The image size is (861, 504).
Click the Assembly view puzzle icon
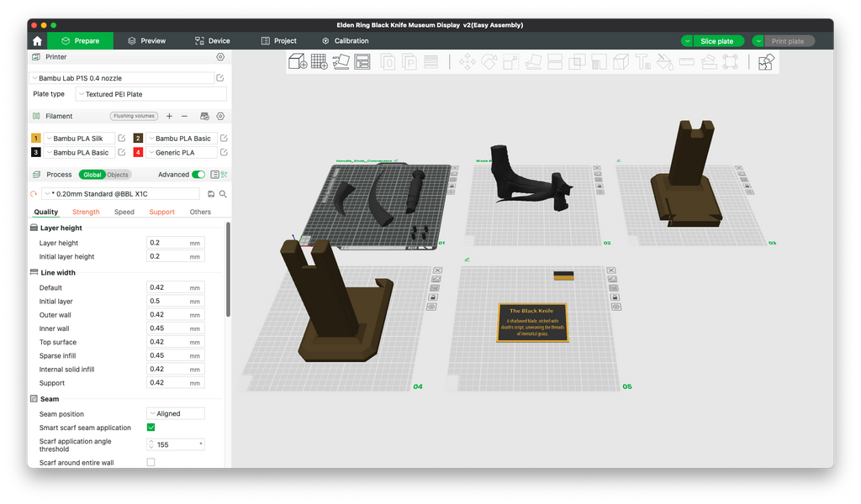[x=766, y=61]
